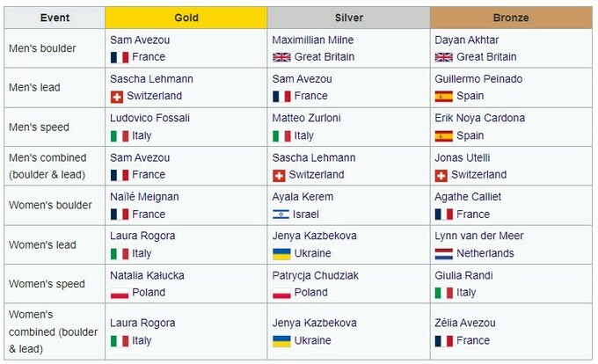Click the Event column header

pyautogui.click(x=55, y=18)
